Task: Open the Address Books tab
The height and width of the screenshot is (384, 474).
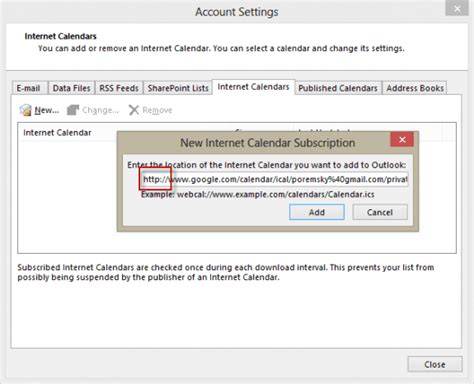Action: [x=415, y=88]
